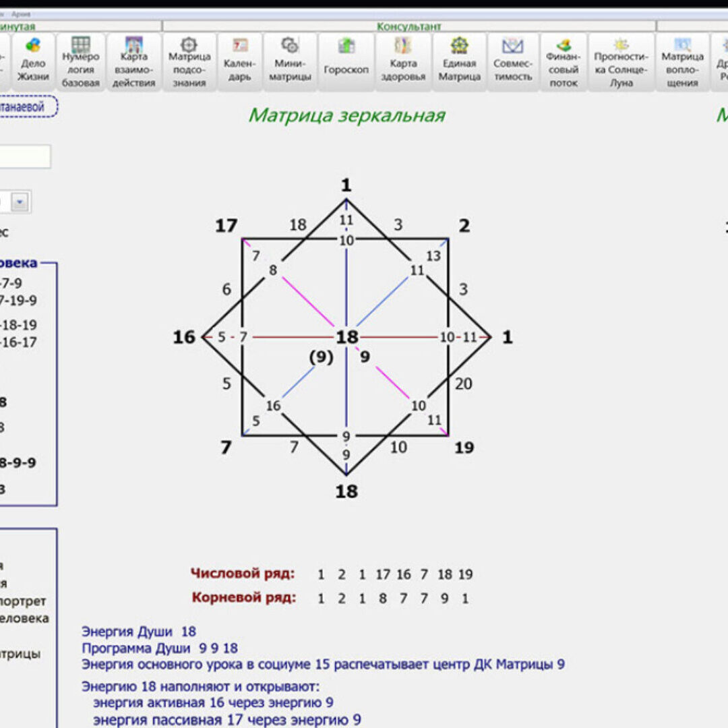Open the Гороскоп module
The height and width of the screenshot is (728, 728).
(x=346, y=62)
